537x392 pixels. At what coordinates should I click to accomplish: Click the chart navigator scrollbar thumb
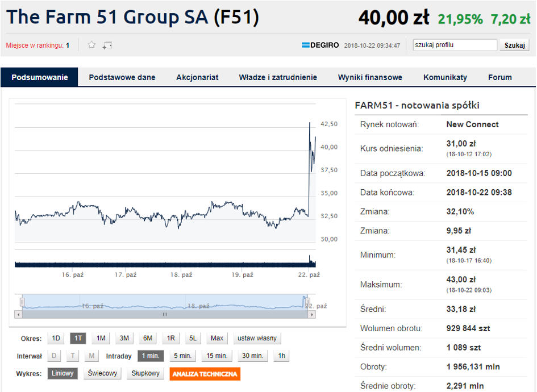click(x=165, y=314)
